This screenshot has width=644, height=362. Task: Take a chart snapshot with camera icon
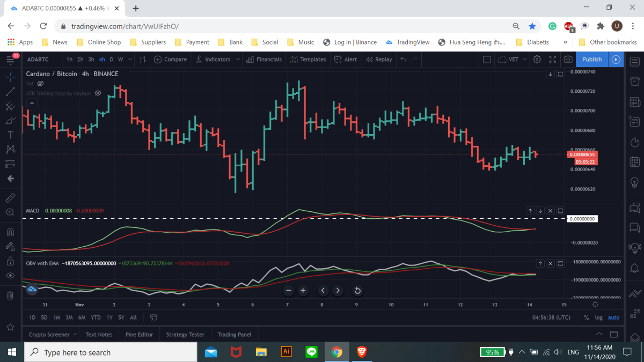(568, 60)
